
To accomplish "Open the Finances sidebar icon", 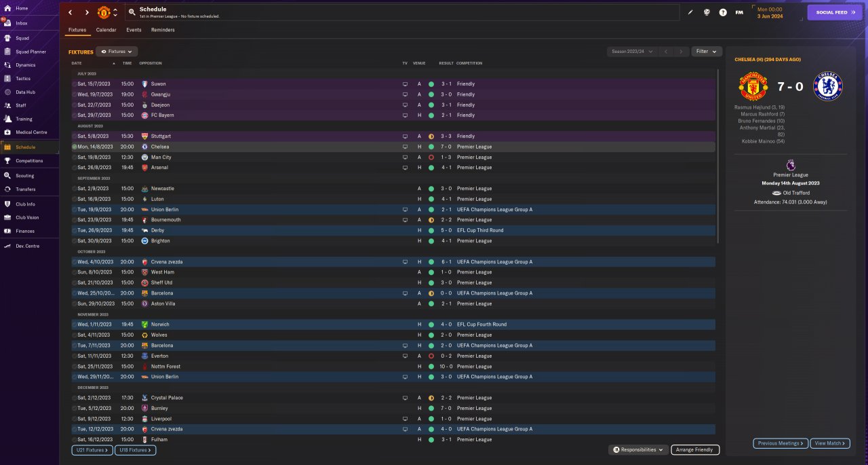I will click(x=7, y=231).
